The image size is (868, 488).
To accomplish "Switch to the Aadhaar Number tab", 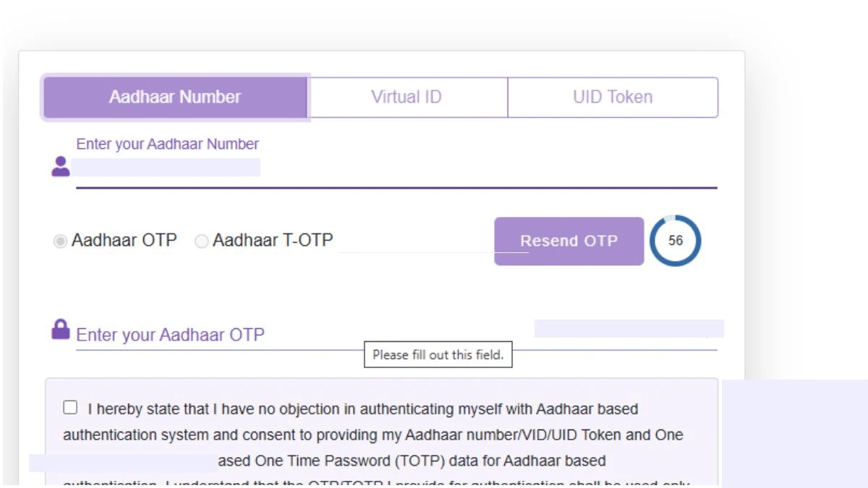I will pos(175,97).
